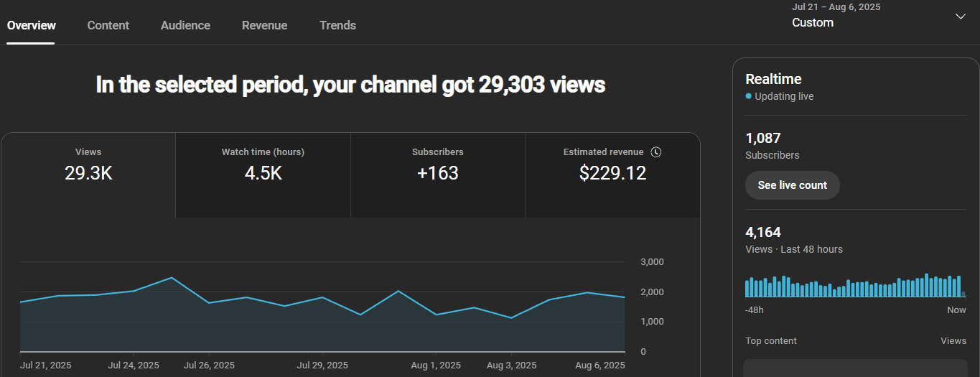Open the Estimated revenue $229.12 card
This screenshot has height=377, width=980.
[x=612, y=174]
